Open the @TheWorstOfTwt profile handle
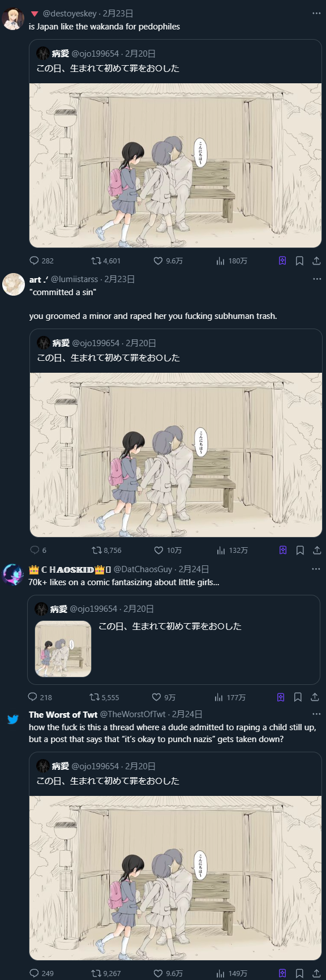 point(133,714)
